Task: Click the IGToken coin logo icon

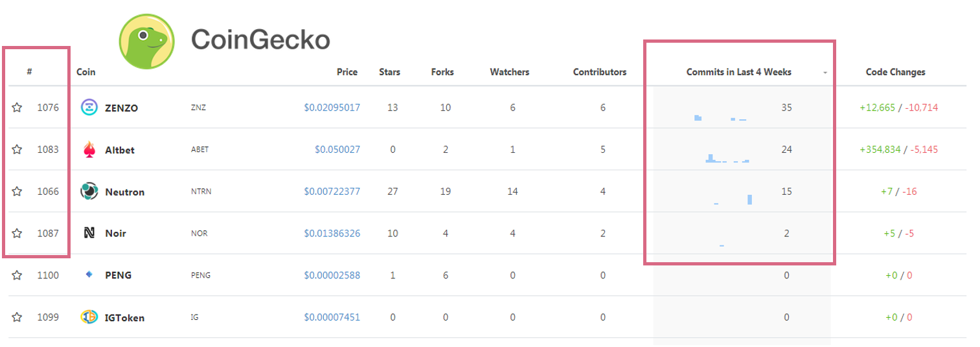Action: pyautogui.click(x=89, y=317)
